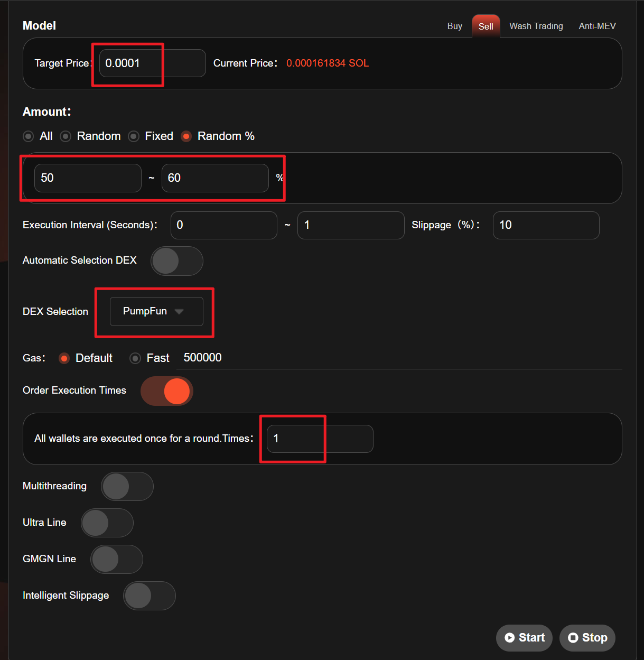Turn on the Ultra Line switch
This screenshot has width=644, height=660.
click(107, 523)
